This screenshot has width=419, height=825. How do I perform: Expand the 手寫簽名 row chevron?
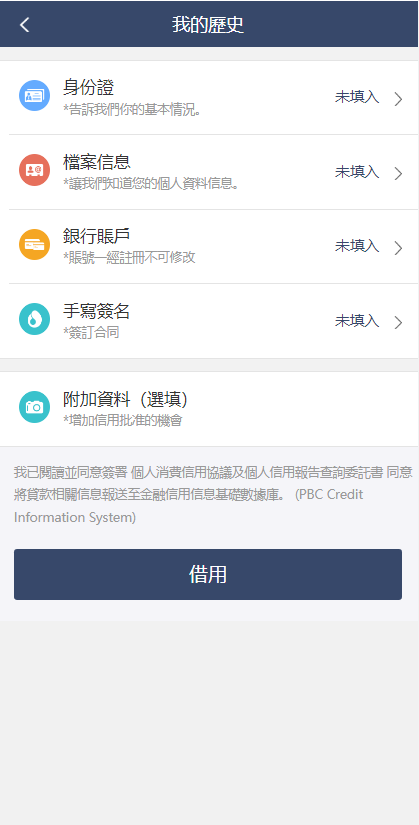(x=398, y=322)
